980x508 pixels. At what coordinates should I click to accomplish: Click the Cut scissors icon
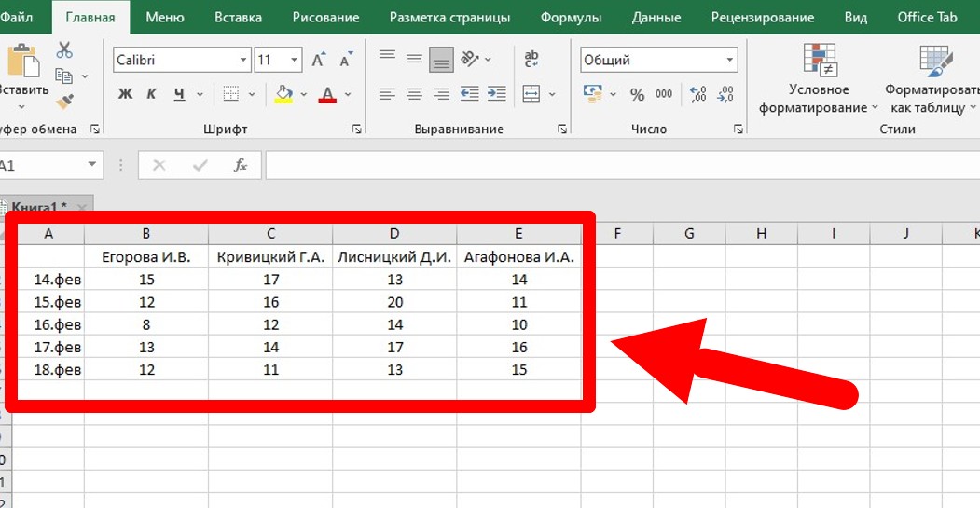click(x=64, y=50)
